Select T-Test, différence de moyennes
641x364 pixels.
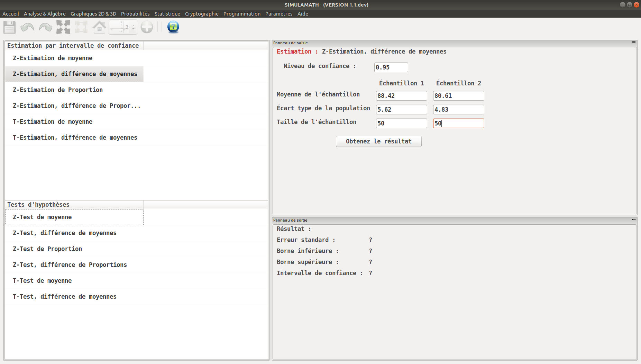point(74,297)
